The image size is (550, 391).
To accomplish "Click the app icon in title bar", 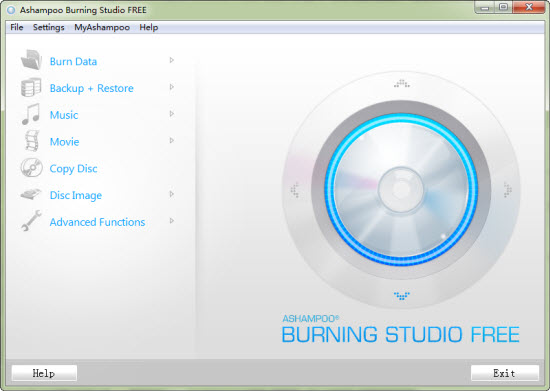I will coord(11,10).
